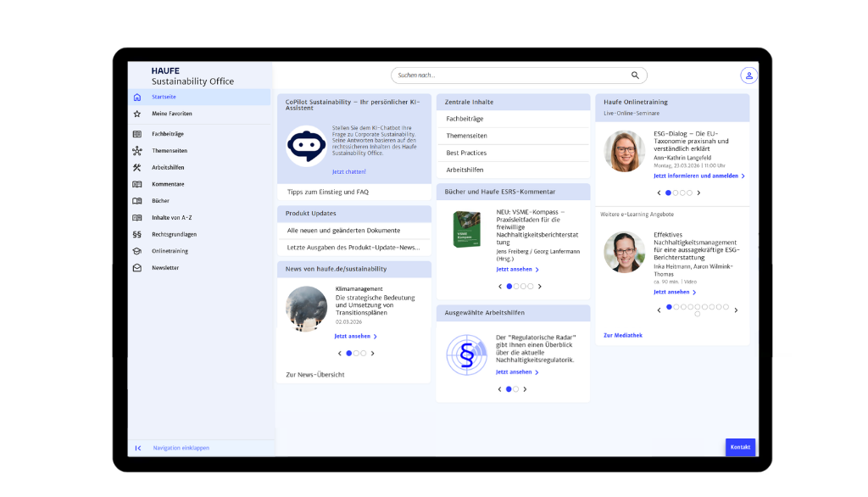This screenshot has height=497, width=868.
Task: Click the Themenseiten network icon in sidebar
Action: [137, 151]
